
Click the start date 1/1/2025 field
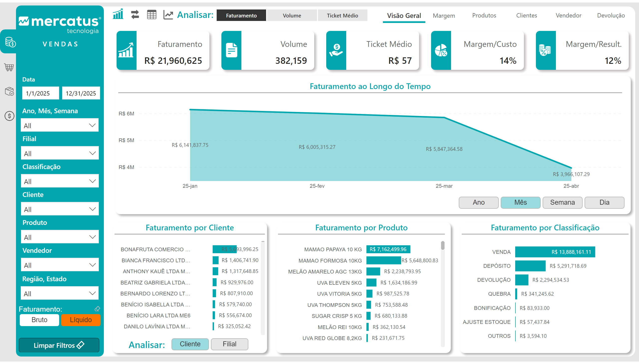[40, 93]
